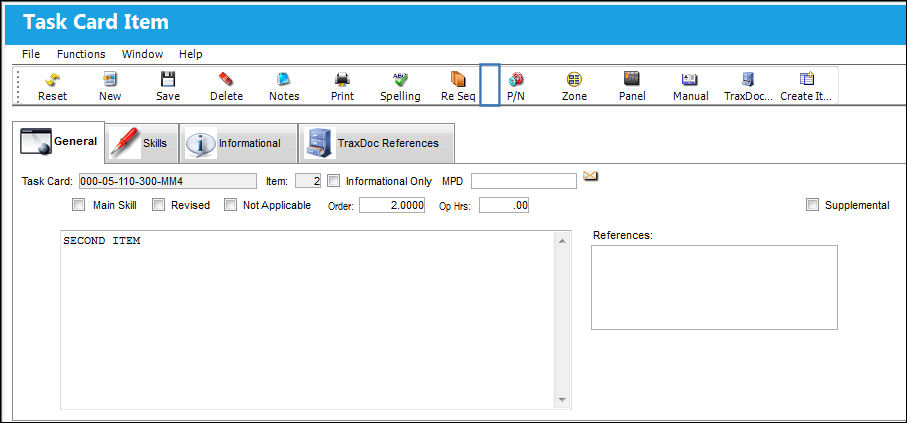
Task: Switch to the Informational tab
Action: coord(238,143)
